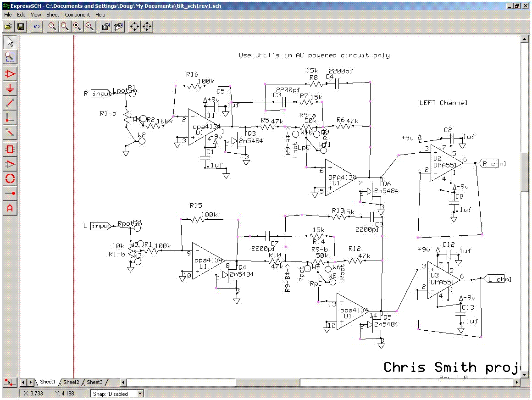Image resolution: width=532 pixels, height=400 pixels.
Task: Save the schematic with floppy disk icon
Action: pos(21,27)
